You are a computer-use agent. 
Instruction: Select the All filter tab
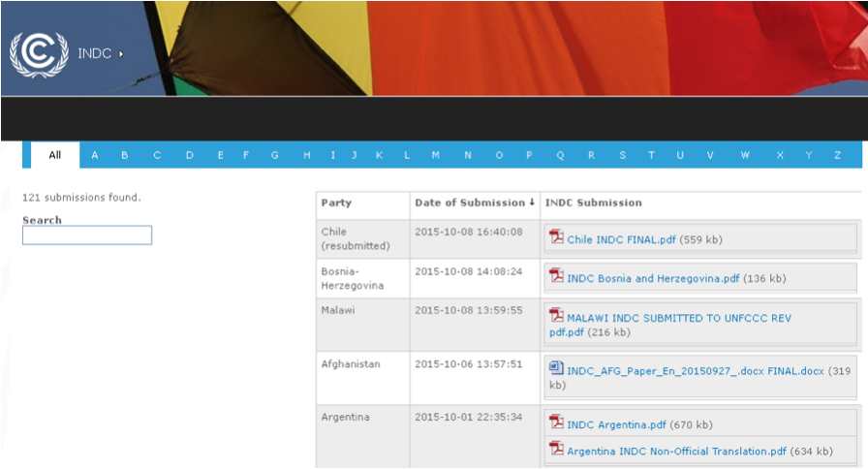(x=55, y=155)
